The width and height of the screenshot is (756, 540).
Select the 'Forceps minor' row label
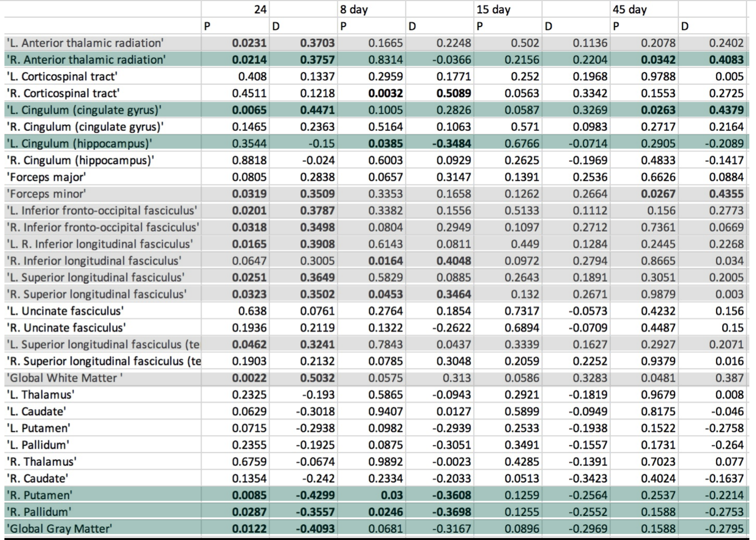tap(46, 194)
